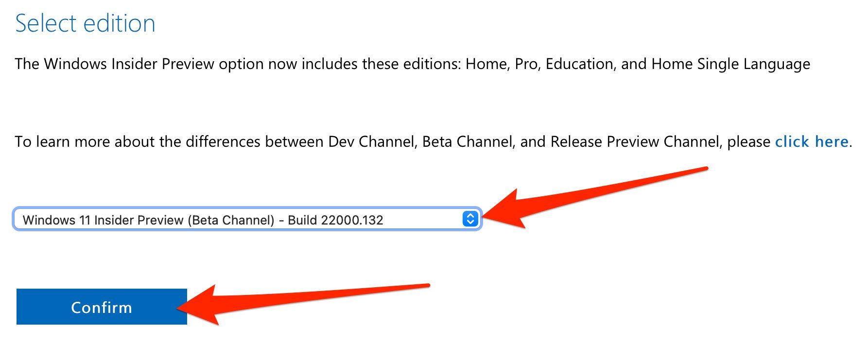Screen dimensions: 868x346
Task: Click the tail of the lower red arrow
Action: coord(422,286)
